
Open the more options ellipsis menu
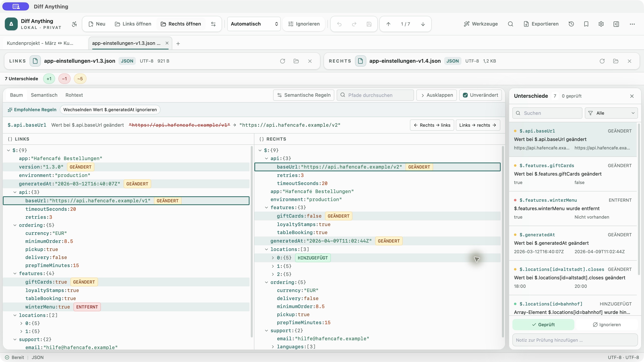click(x=632, y=24)
